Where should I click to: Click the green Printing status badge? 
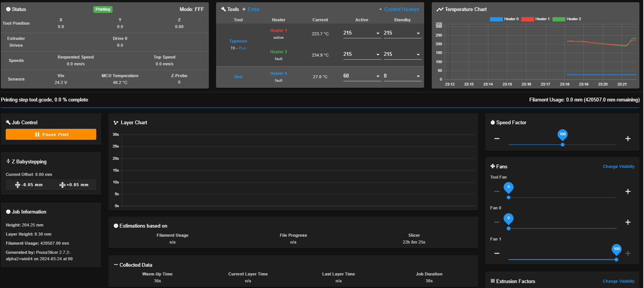(x=103, y=9)
